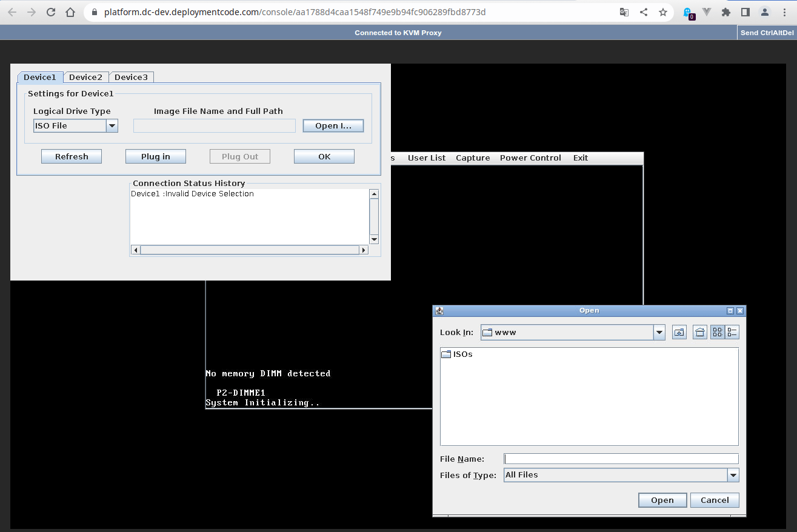Open the ISOs folder
This screenshot has height=532, width=797.
click(457, 354)
